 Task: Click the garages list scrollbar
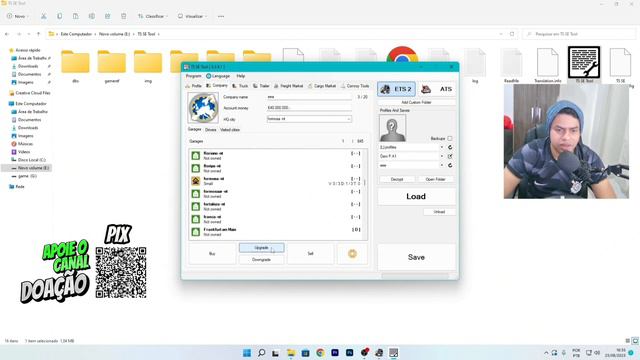click(365, 182)
